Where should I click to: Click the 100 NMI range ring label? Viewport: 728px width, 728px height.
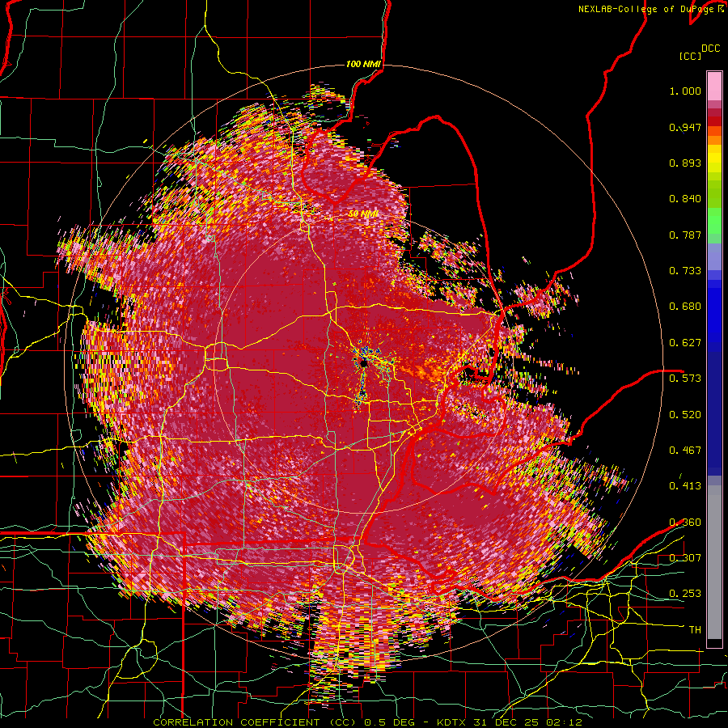(x=363, y=64)
